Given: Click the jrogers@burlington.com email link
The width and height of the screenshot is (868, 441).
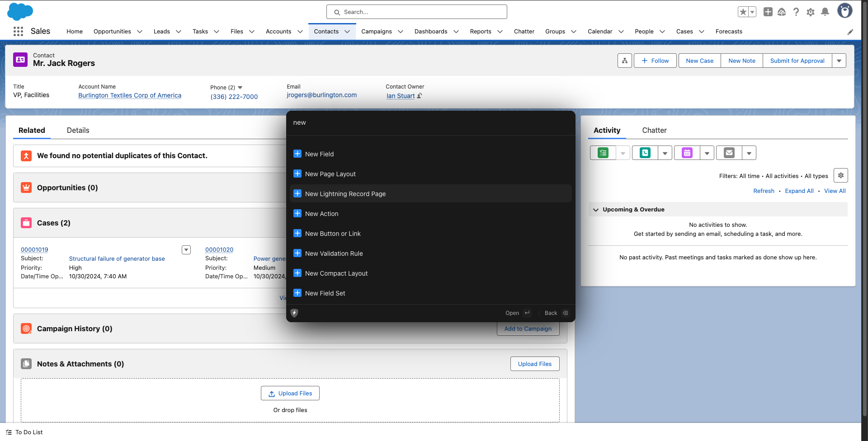Looking at the screenshot, I should (321, 95).
